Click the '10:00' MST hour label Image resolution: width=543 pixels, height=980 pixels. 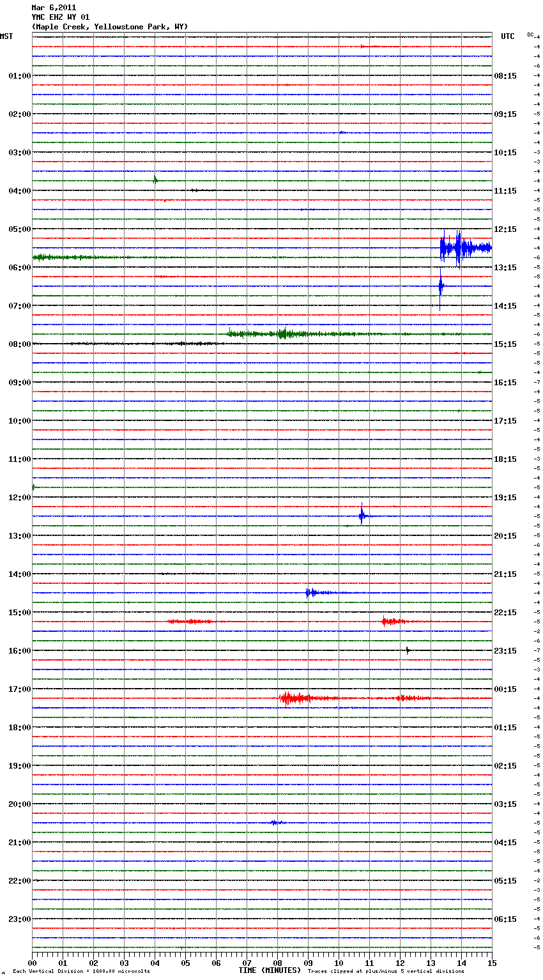19,421
